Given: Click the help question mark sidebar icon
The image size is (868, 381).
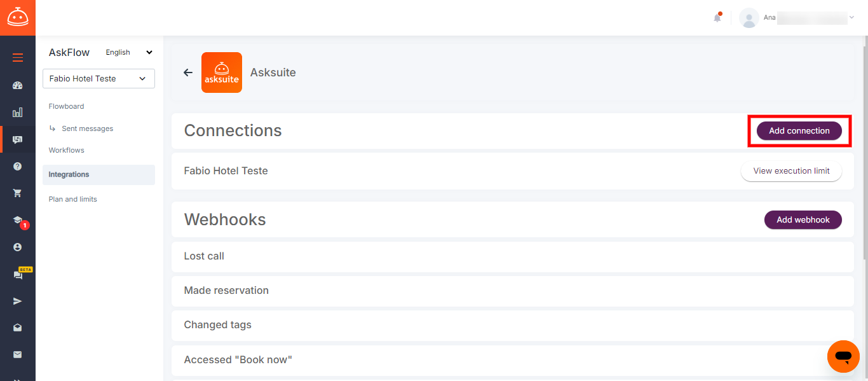Looking at the screenshot, I should tap(18, 166).
